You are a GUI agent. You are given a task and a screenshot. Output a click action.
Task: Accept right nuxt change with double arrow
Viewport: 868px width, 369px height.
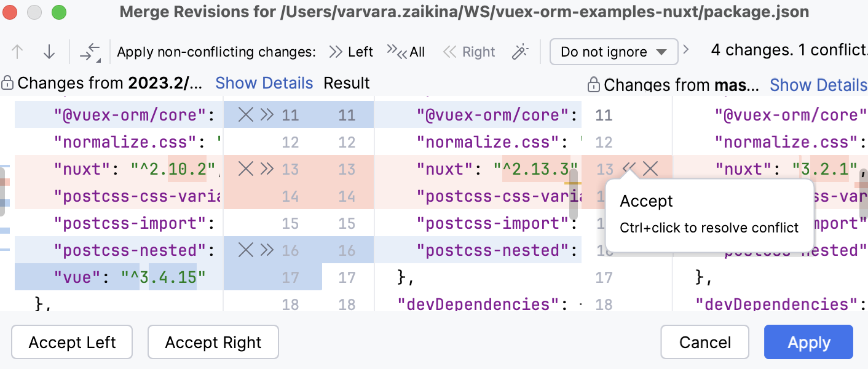(629, 169)
